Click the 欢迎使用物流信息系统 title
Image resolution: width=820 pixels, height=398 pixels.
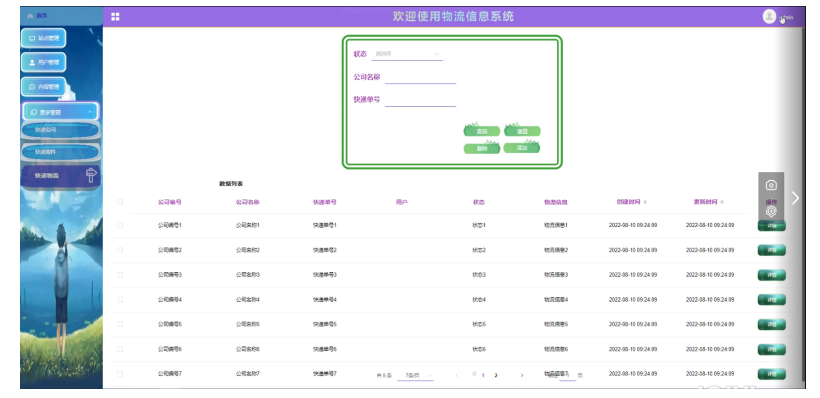(453, 16)
